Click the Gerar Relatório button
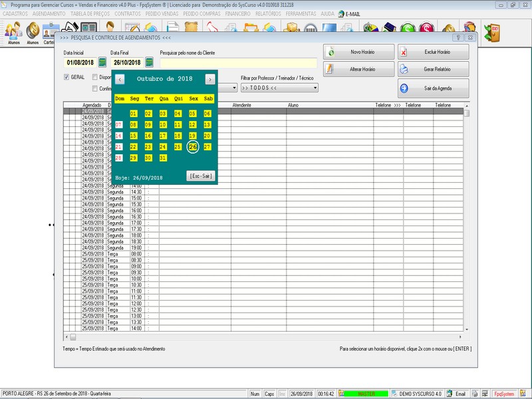This screenshot has height=399, width=532. (434, 69)
